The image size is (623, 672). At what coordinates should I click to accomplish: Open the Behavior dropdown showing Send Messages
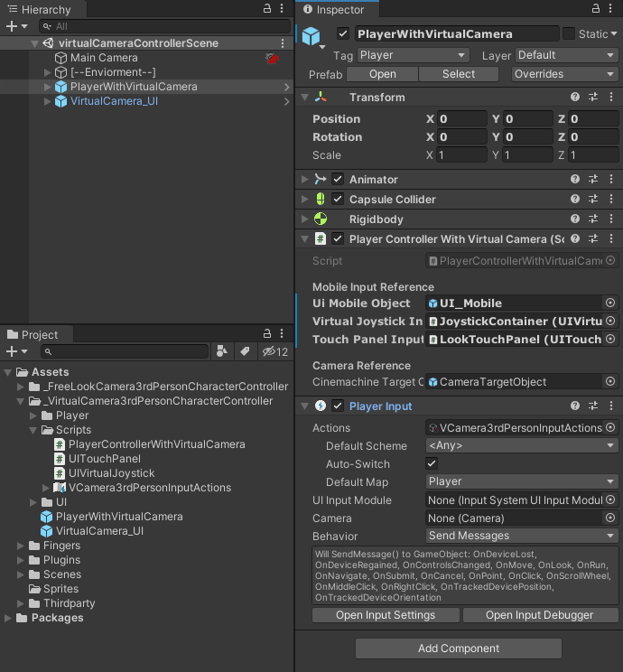click(522, 536)
